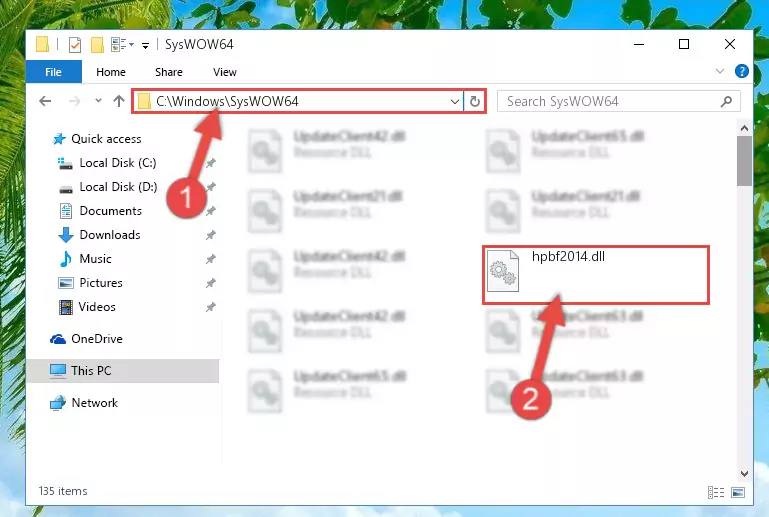Open Downloads in the sidebar
769x517 pixels.
[x=100, y=235]
